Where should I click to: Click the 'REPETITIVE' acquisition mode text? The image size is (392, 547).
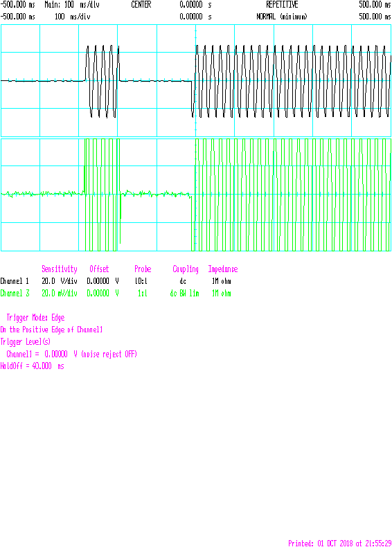point(282,5)
